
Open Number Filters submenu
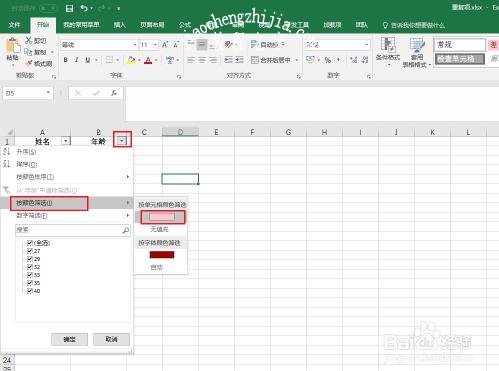(67, 215)
